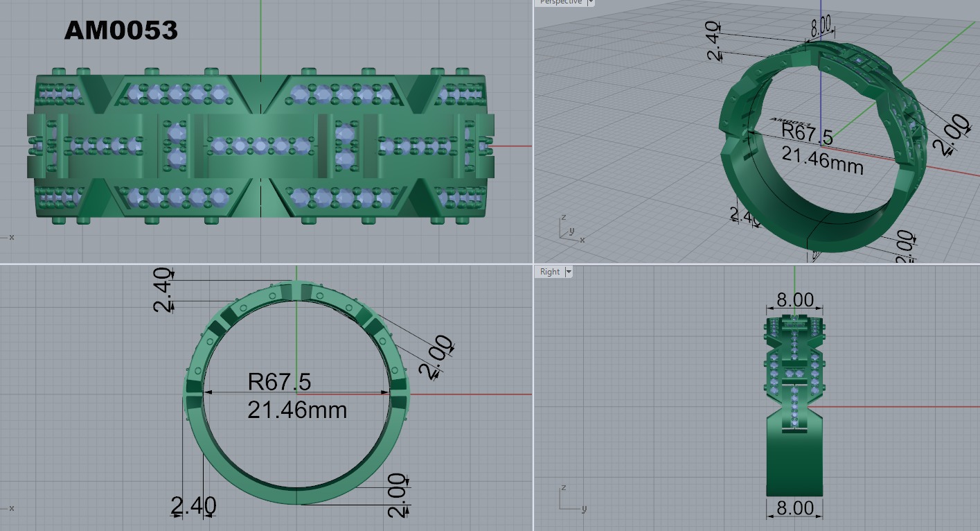Click the world axes icon in Perspective viewport
This screenshot has height=531, width=980.
[571, 229]
